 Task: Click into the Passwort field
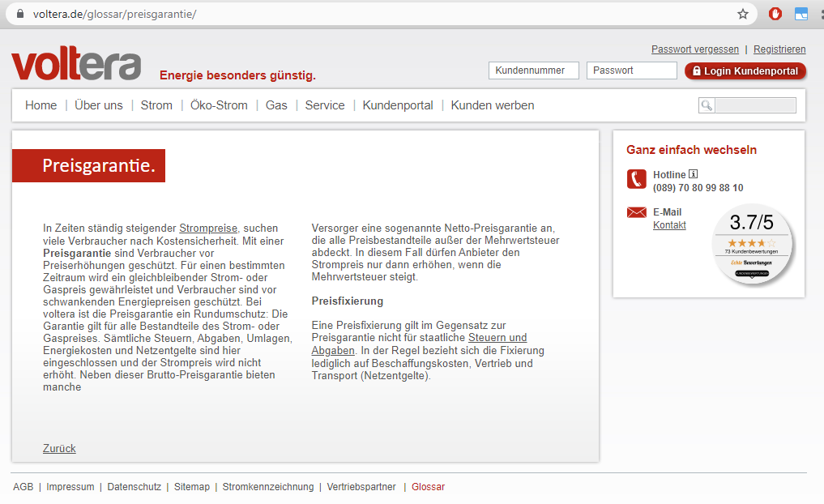pyautogui.click(x=631, y=70)
